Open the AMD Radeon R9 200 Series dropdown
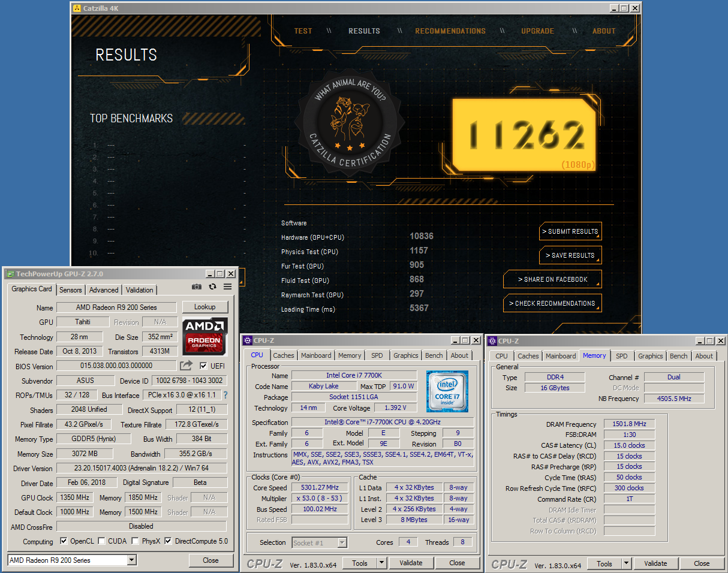728x573 pixels. coord(132,560)
